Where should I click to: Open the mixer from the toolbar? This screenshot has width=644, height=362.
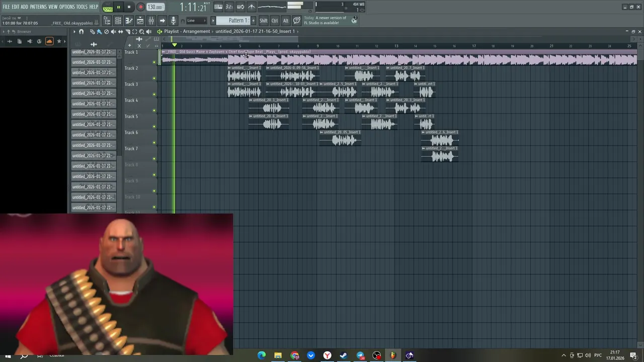pyautogui.click(x=151, y=21)
